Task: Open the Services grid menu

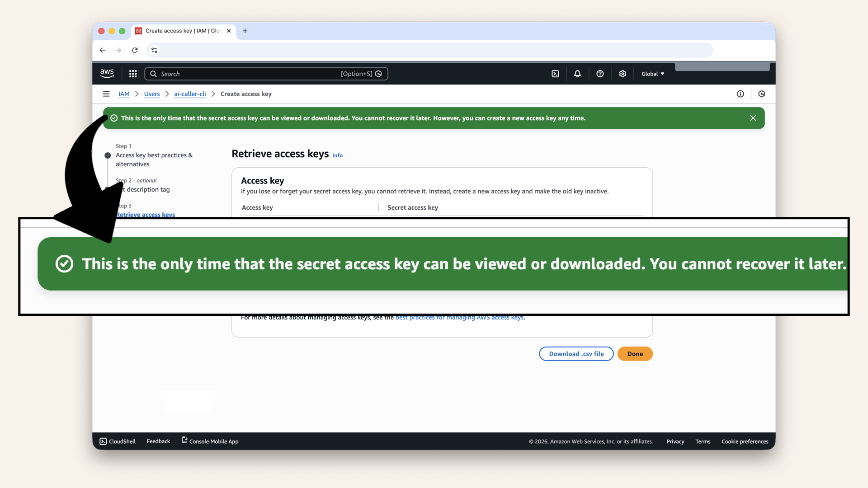Action: [132, 74]
